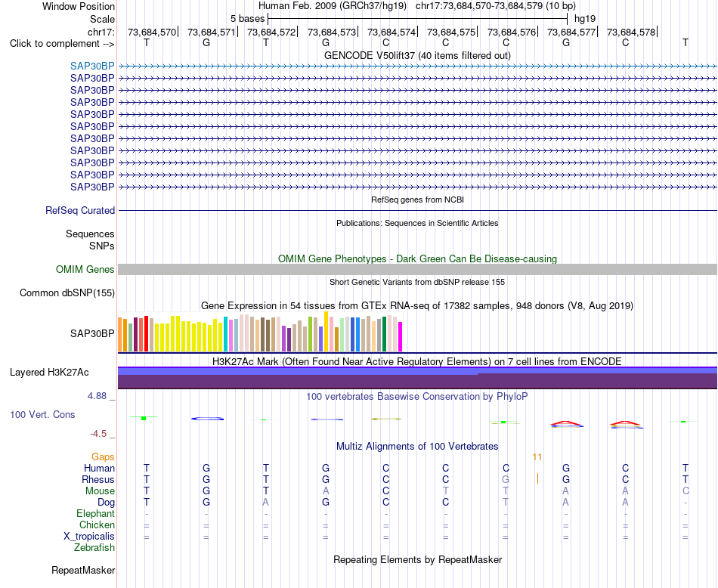Click the chr17: base position label

101,32
